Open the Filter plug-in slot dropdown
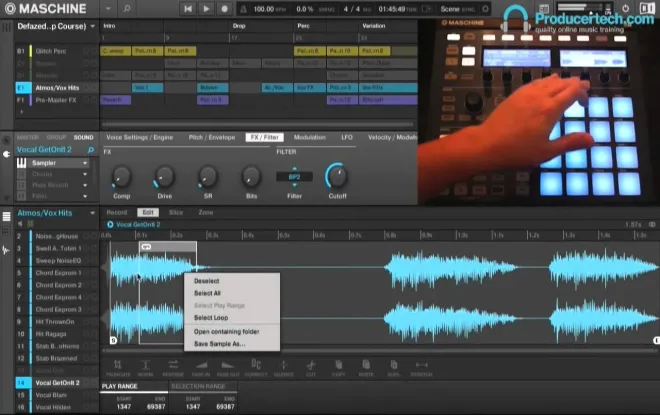Image resolution: width=660 pixels, height=415 pixels. click(x=85, y=196)
